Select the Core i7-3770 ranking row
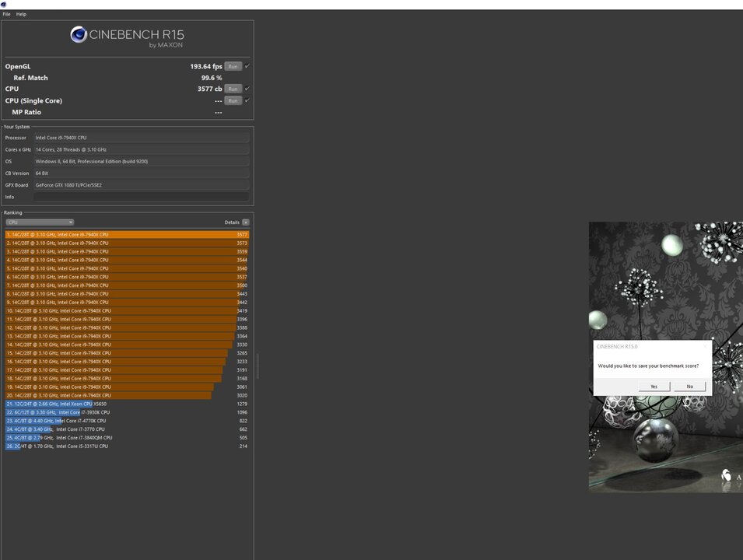Image resolution: width=743 pixels, height=560 pixels. [x=127, y=429]
